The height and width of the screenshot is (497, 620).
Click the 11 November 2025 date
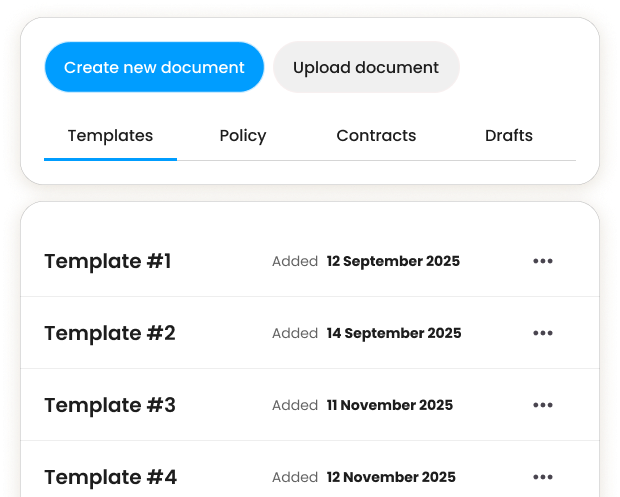(390, 406)
